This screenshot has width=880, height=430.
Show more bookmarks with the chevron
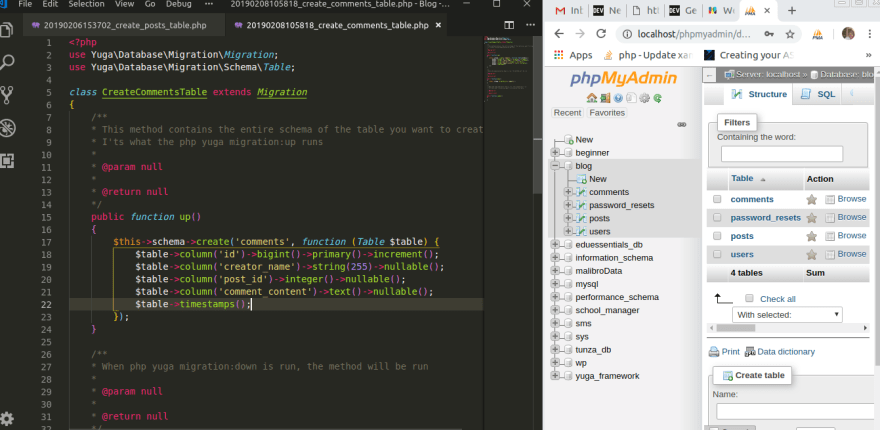coord(869,55)
